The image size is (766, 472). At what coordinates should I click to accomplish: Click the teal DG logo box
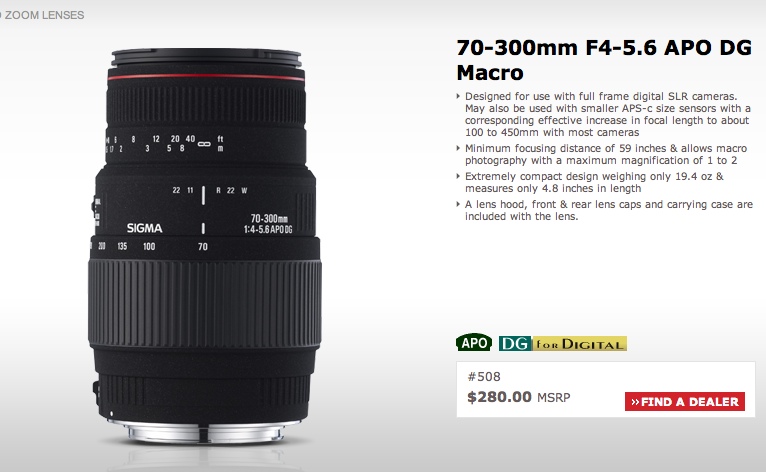click(515, 343)
